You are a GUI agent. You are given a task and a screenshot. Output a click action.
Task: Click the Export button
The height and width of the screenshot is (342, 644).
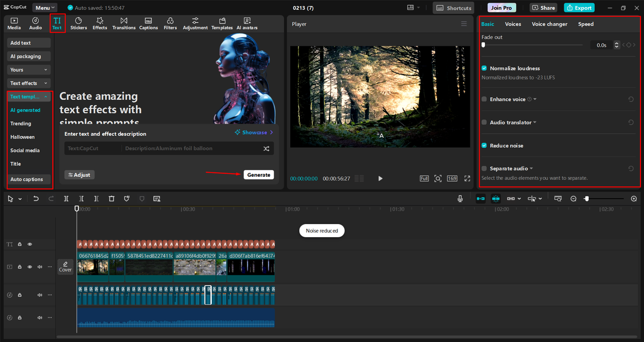point(579,8)
